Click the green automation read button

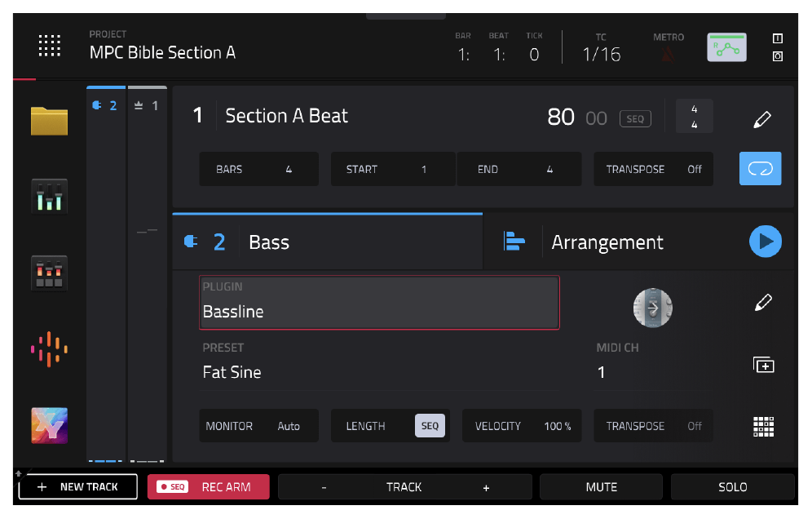click(726, 47)
